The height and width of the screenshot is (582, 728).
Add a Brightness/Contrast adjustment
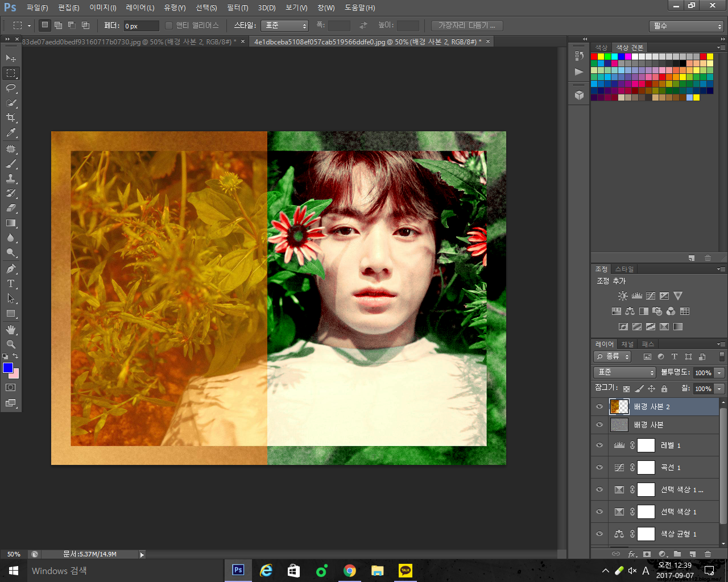(623, 296)
